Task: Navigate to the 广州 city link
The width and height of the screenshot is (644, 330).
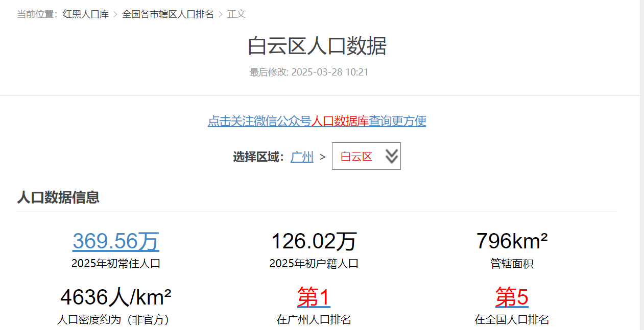Action: click(302, 157)
